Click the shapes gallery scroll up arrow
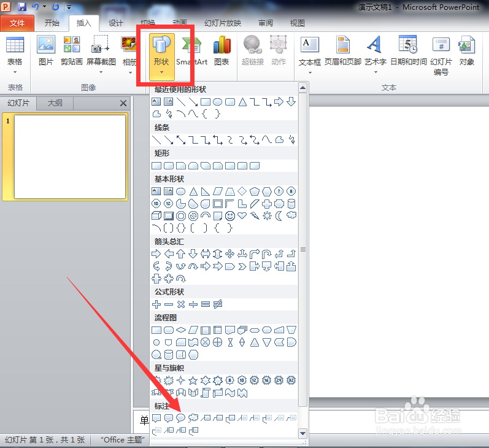 tap(302, 88)
